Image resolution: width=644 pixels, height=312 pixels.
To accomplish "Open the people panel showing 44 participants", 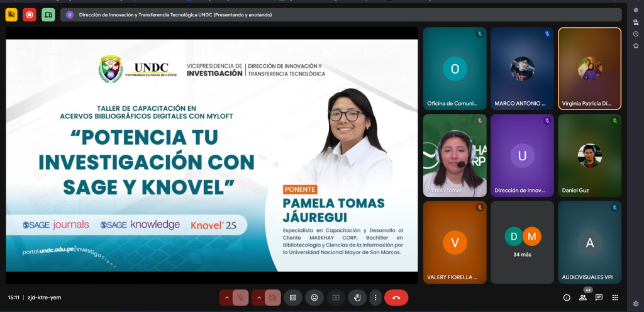I will tap(583, 298).
